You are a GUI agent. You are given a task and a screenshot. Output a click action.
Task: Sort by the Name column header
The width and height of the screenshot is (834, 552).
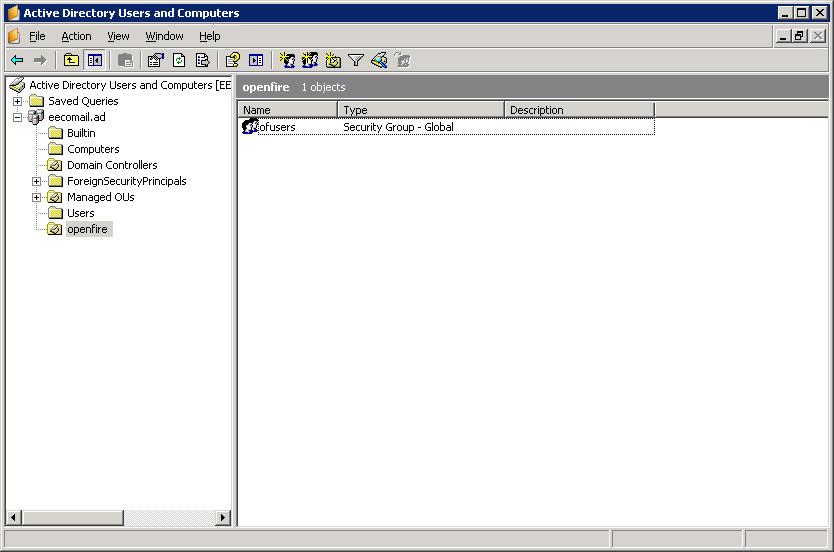288,110
